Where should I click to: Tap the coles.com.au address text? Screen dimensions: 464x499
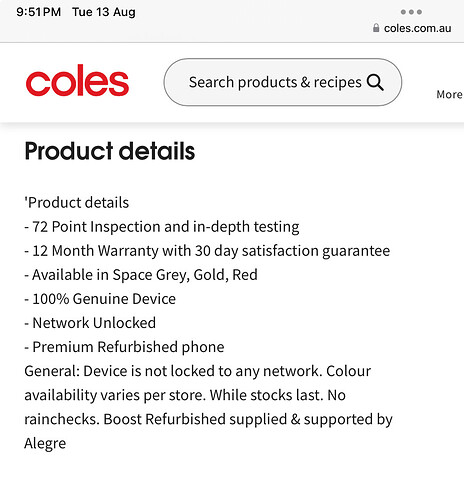(417, 28)
